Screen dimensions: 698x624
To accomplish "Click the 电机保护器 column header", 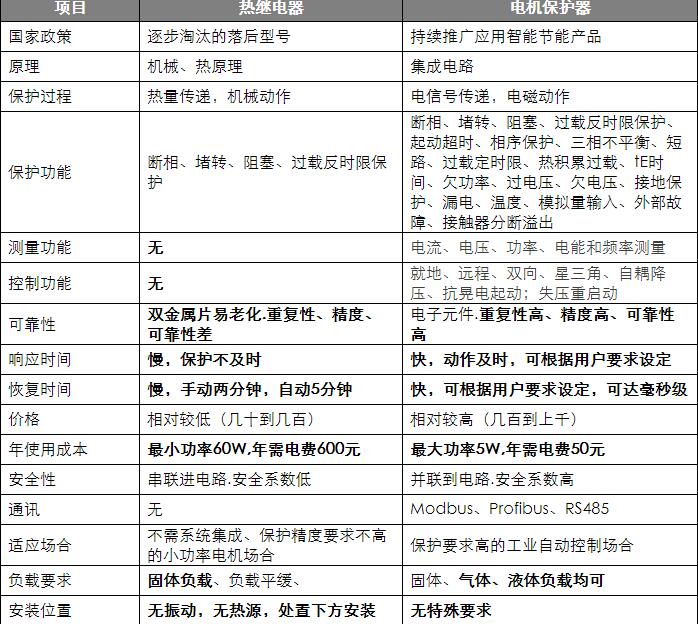I will click(549, 8).
